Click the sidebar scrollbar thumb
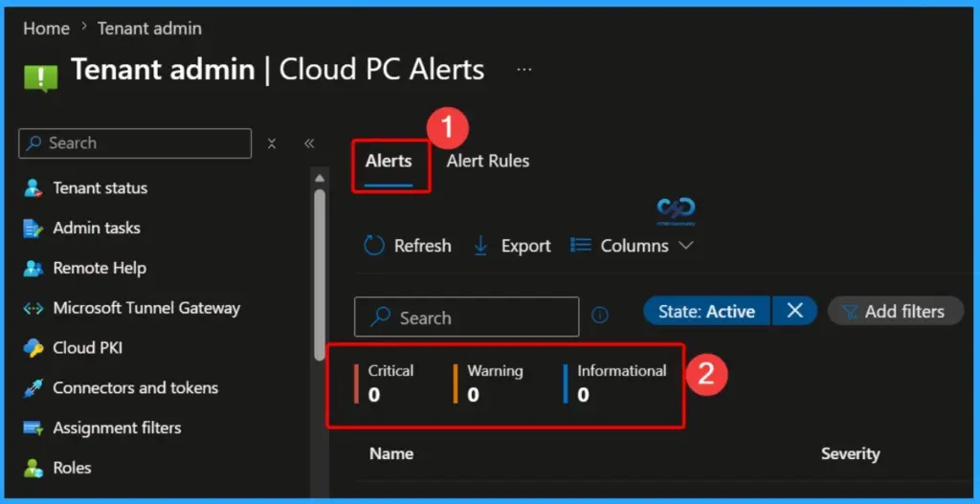 [320, 274]
